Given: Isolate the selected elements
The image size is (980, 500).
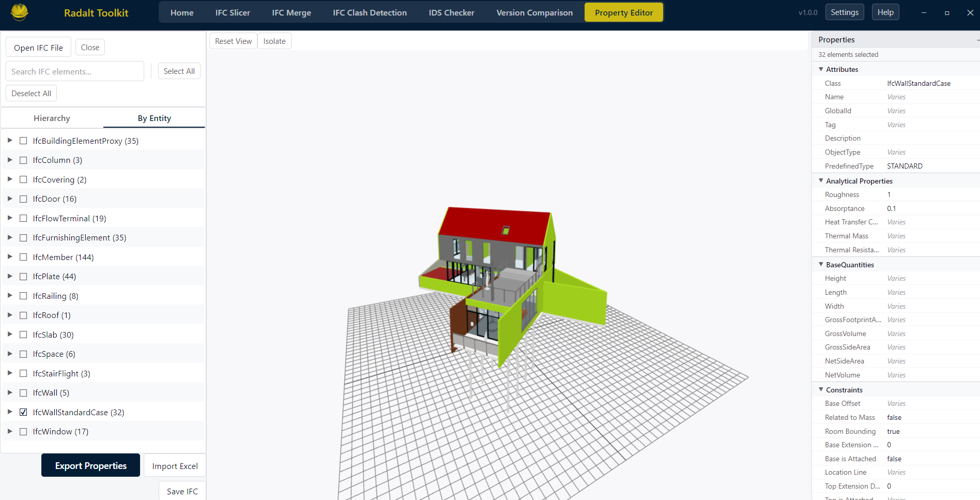Looking at the screenshot, I should [274, 40].
